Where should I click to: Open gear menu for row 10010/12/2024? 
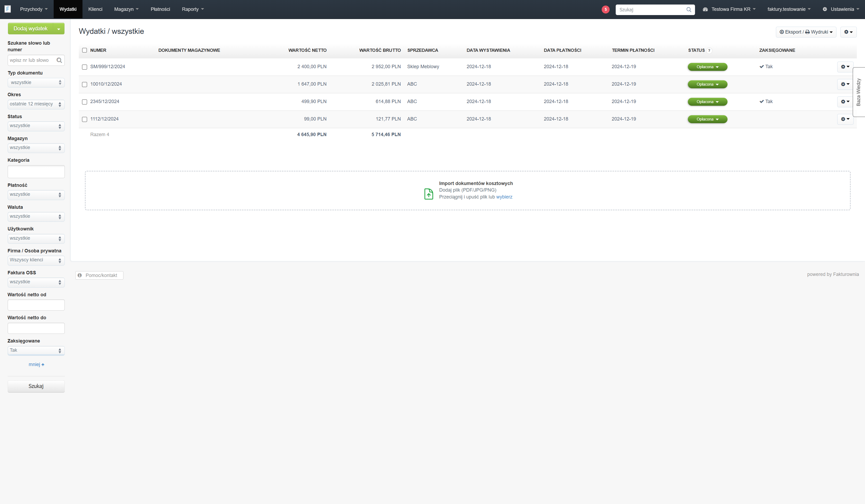[x=845, y=84]
